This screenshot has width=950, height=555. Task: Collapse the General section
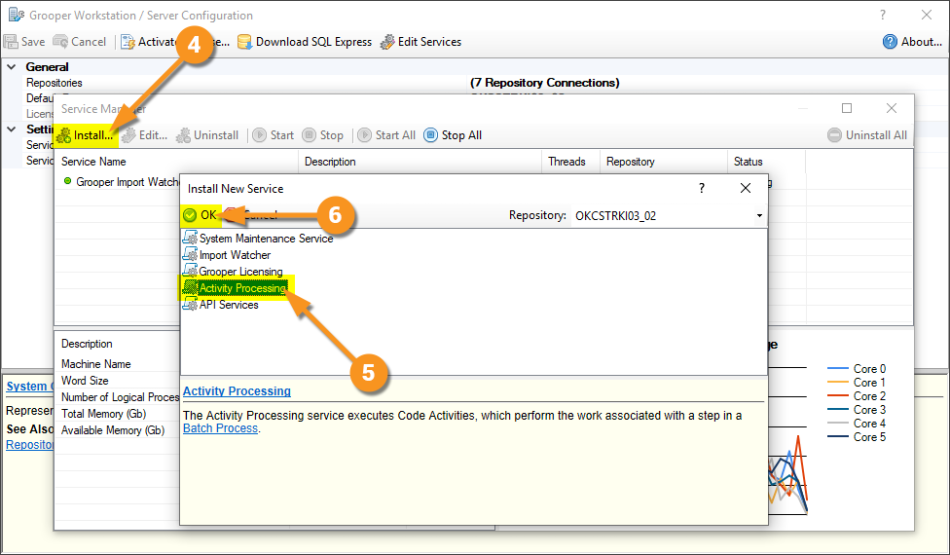click(12, 67)
